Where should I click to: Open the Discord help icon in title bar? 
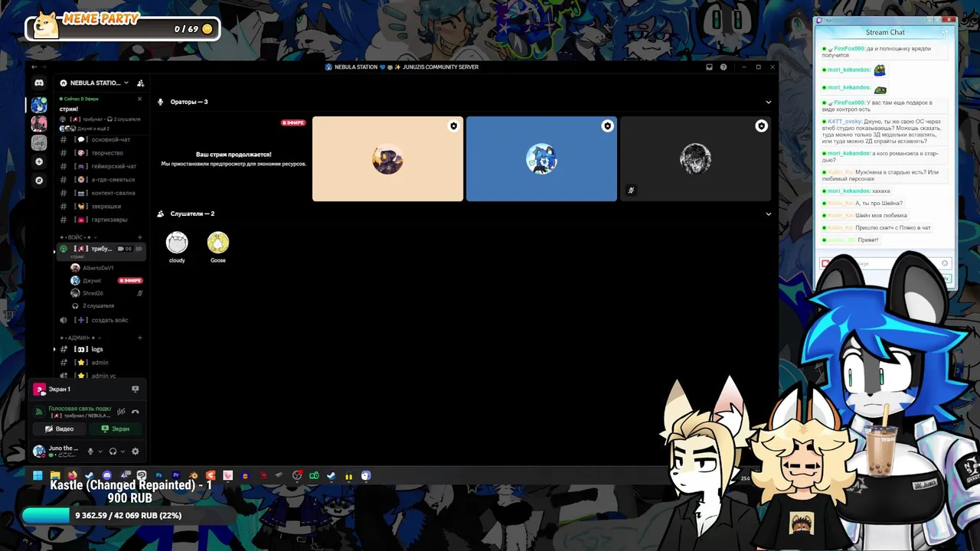pyautogui.click(x=724, y=67)
